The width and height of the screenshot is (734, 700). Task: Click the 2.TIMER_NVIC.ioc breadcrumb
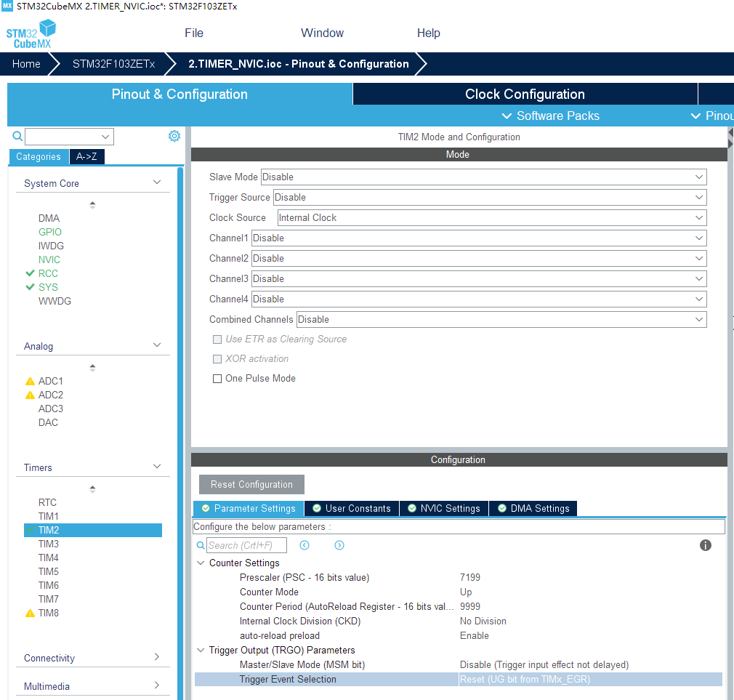[x=299, y=64]
